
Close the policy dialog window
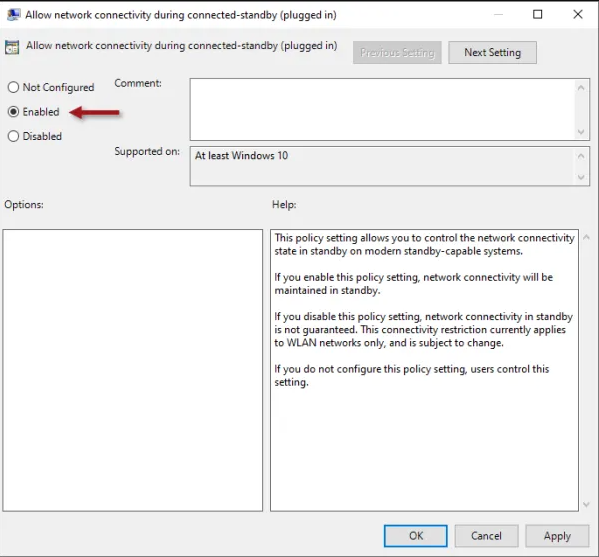(x=578, y=15)
